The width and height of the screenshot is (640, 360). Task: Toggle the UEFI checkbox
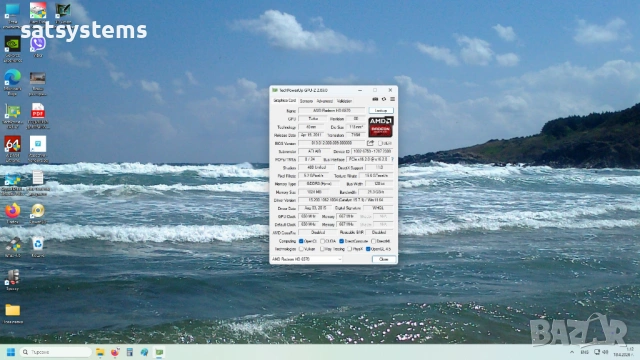pos(380,143)
